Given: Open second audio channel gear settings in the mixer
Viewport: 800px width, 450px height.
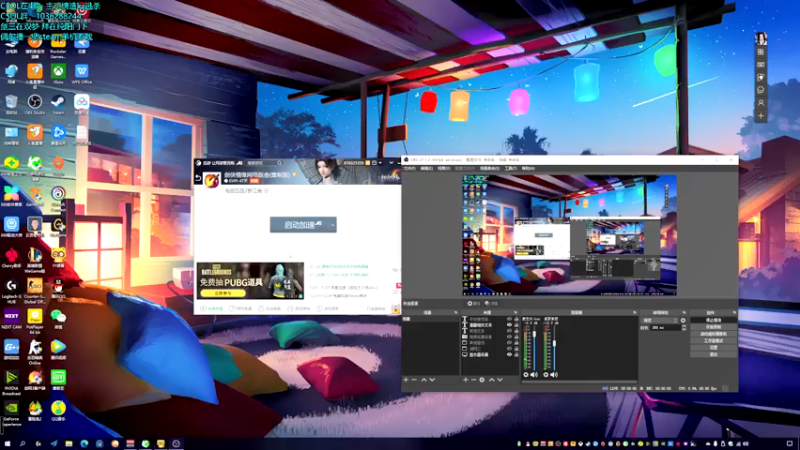Looking at the screenshot, I should [x=546, y=374].
